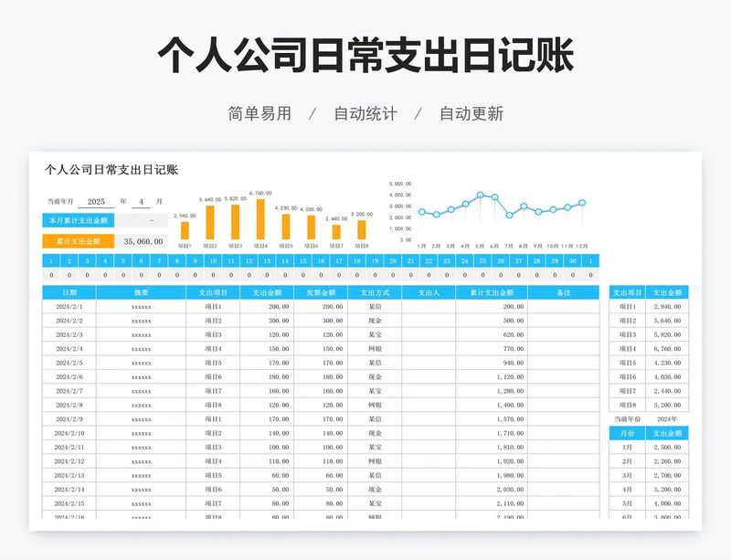Click the 7月 data point on line chart
The height and width of the screenshot is (560, 731).
[x=509, y=215]
